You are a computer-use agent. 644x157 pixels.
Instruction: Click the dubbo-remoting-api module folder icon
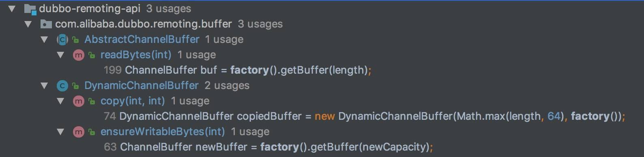pyautogui.click(x=30, y=9)
